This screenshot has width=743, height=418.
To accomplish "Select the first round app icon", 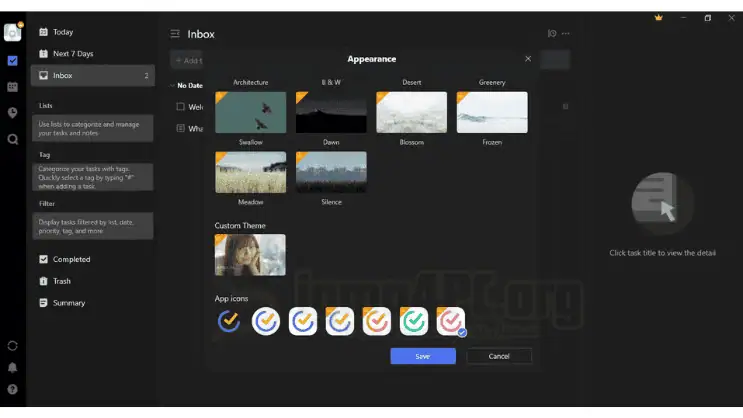I will pos(229,321).
